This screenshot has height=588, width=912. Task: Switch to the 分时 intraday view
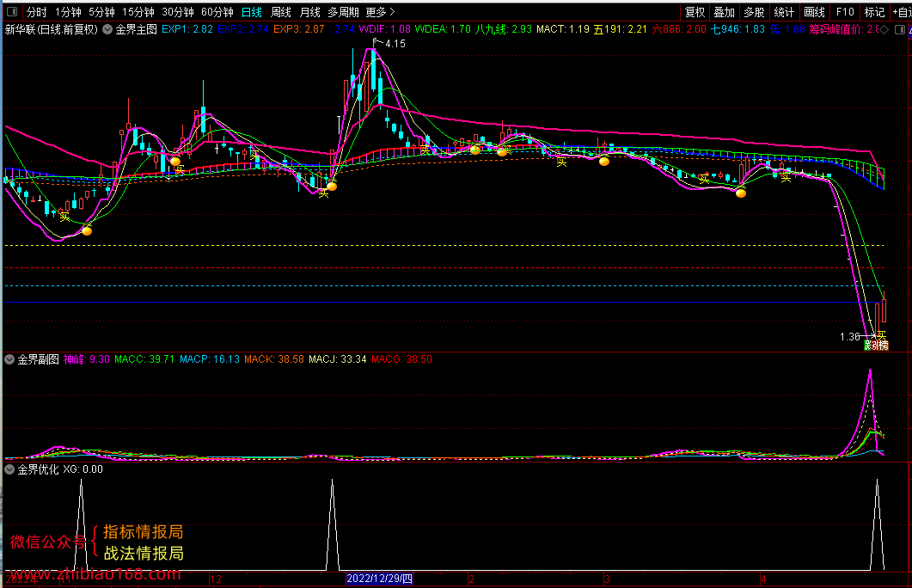click(37, 12)
